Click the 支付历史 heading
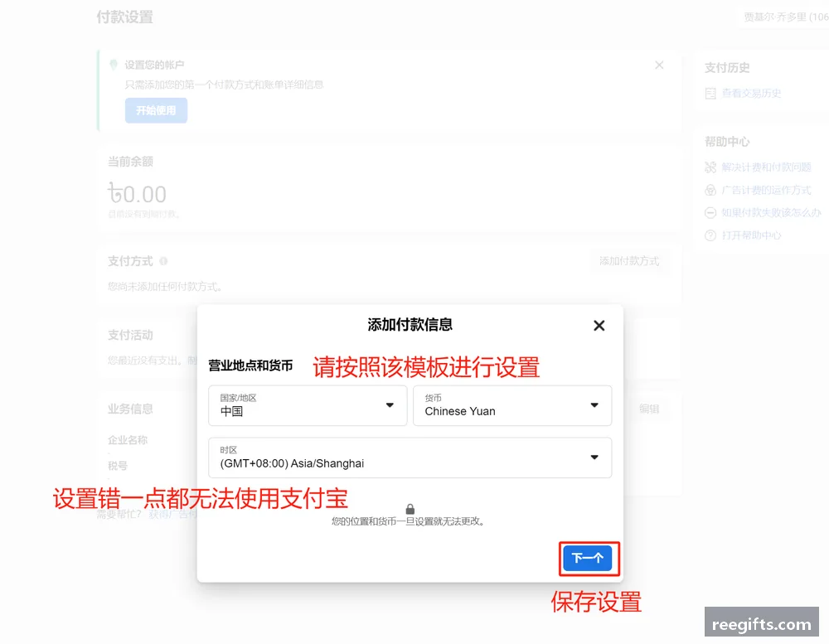This screenshot has height=644, width=829. pyautogui.click(x=727, y=68)
